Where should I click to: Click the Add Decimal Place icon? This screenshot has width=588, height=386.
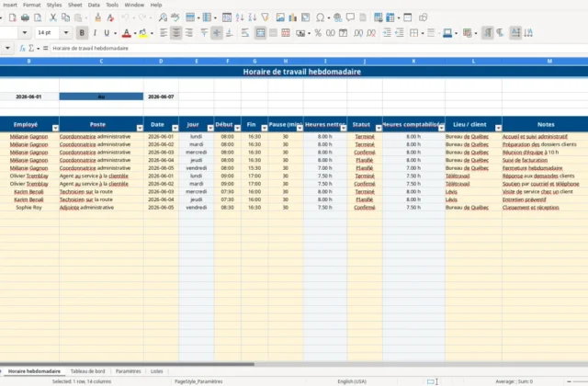(x=358, y=33)
